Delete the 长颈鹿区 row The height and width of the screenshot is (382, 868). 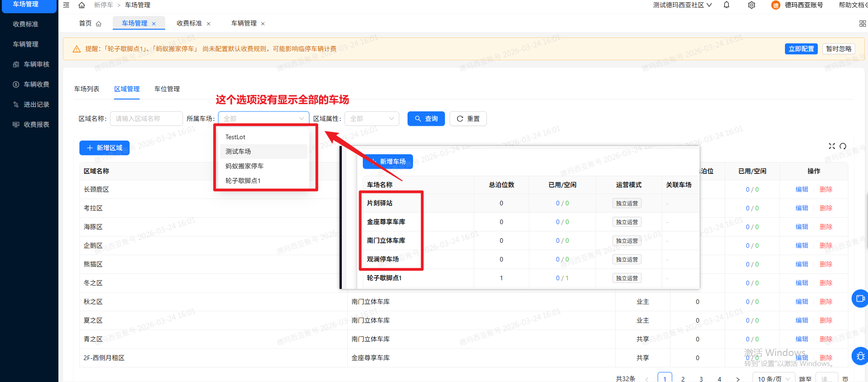pos(826,189)
